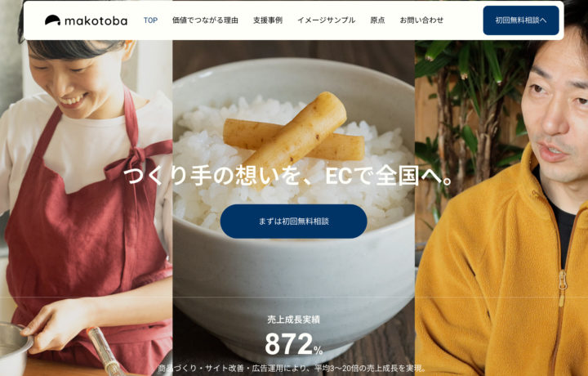Open the 原点 navigation link
Screen dimensions: 588x376
tap(377, 20)
